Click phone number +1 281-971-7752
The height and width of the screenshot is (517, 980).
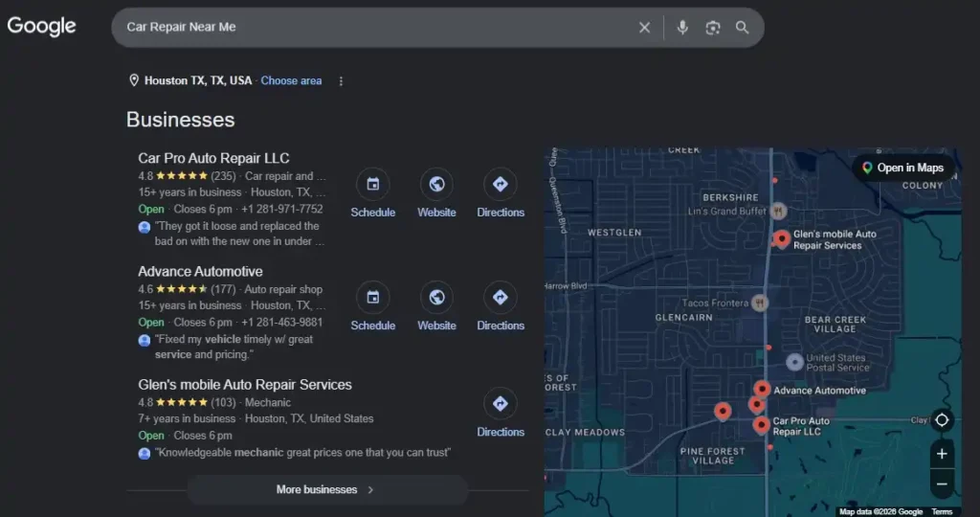click(282, 209)
